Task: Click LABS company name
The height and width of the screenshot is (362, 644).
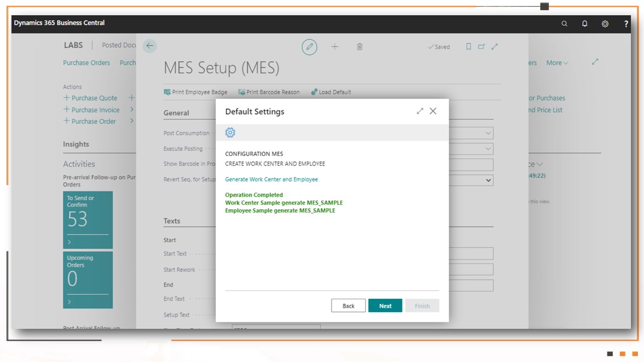Action: (x=73, y=45)
